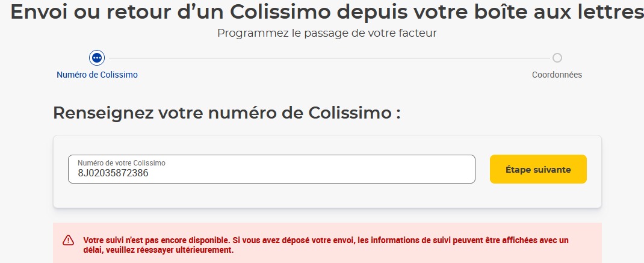Click the active step circle with three dots
The width and height of the screenshot is (644, 263).
97,58
